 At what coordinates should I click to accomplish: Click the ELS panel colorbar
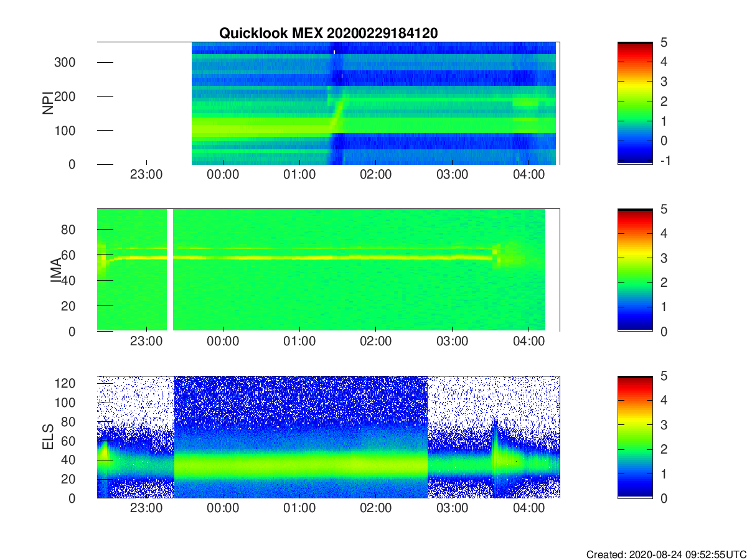click(635, 437)
